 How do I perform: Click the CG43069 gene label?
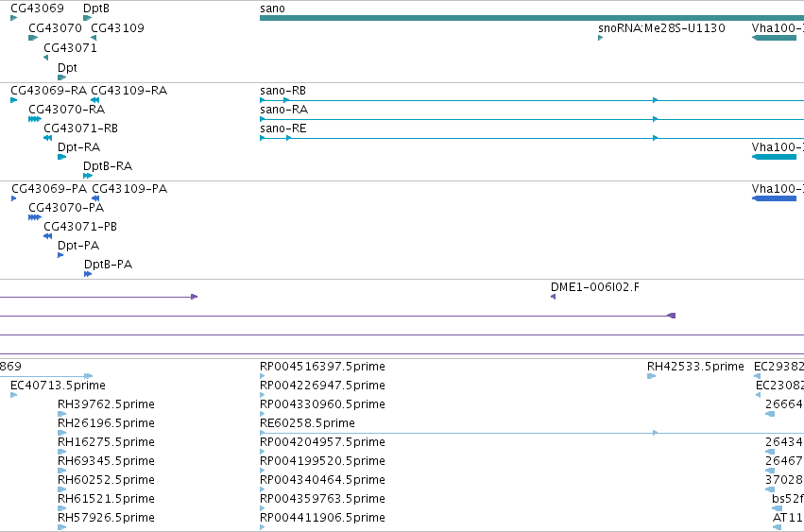click(38, 9)
